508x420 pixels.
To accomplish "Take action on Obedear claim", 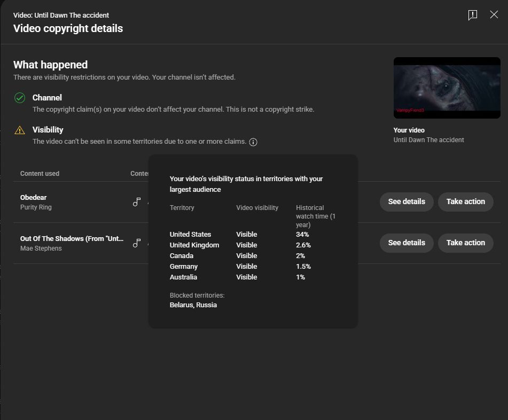I will click(x=466, y=201).
